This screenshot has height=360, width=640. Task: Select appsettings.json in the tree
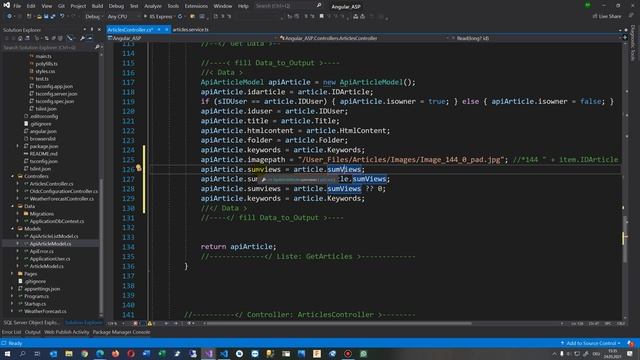tap(42, 289)
